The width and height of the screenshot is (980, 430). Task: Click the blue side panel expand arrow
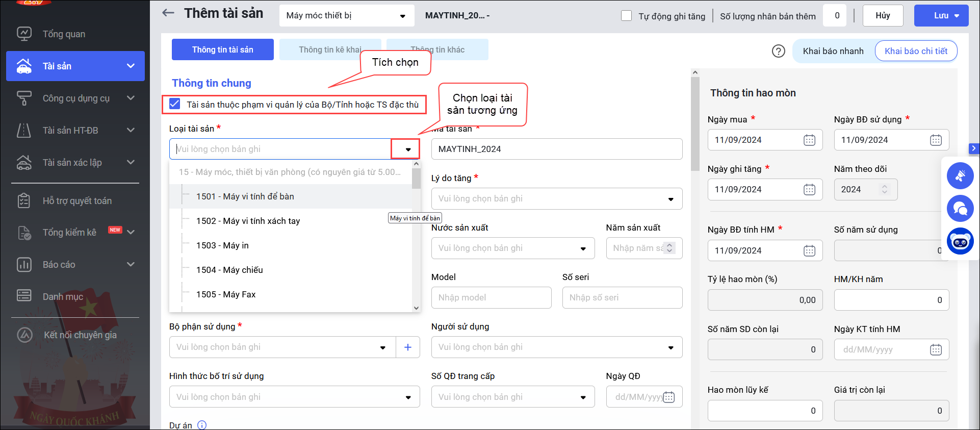pyautogui.click(x=974, y=148)
